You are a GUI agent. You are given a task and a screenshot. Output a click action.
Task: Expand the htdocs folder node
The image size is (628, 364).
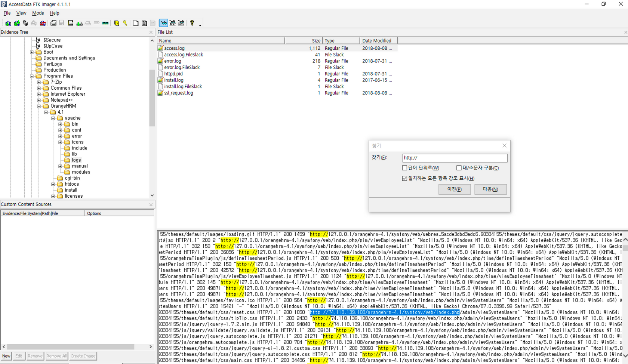(53, 184)
